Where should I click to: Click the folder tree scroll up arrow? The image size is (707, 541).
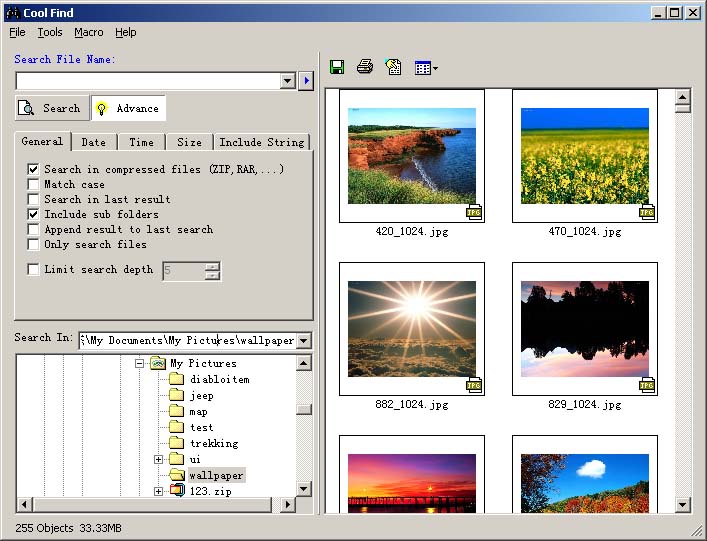pos(304,363)
